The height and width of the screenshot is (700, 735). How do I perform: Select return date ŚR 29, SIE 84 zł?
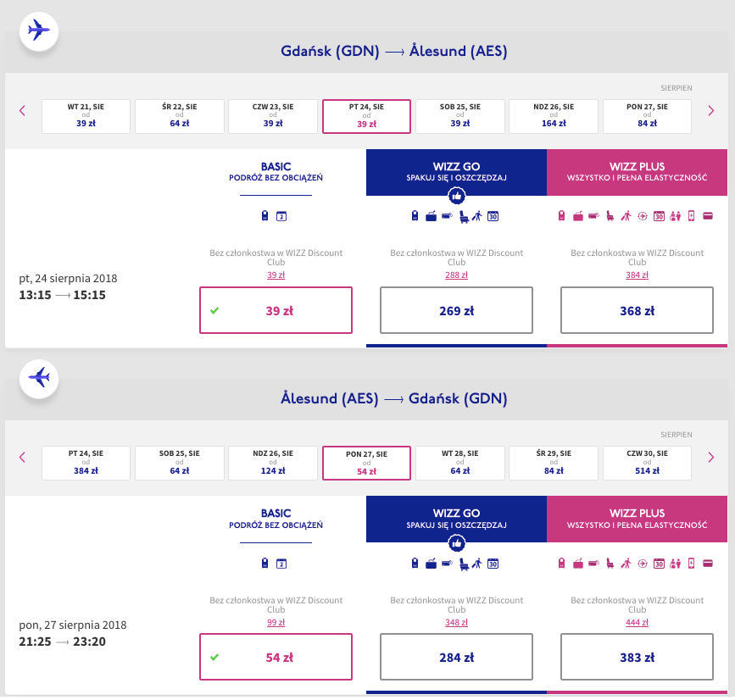coord(554,463)
